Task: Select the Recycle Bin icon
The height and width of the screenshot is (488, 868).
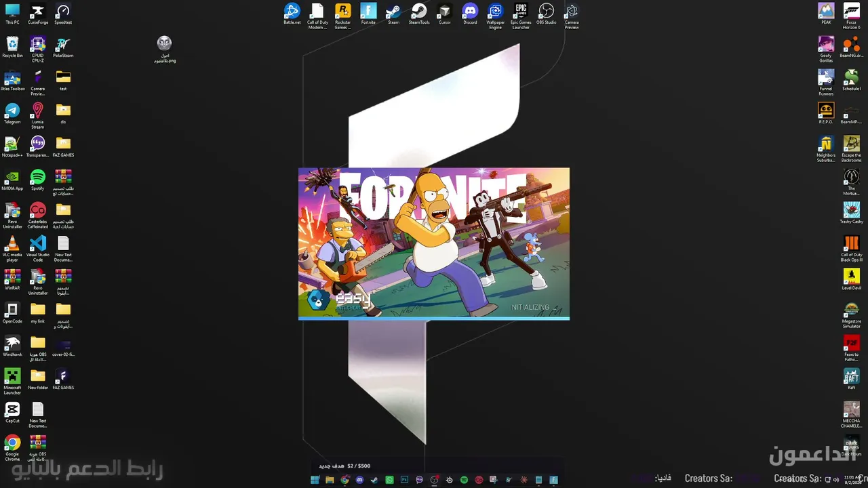Action: pyautogui.click(x=12, y=47)
